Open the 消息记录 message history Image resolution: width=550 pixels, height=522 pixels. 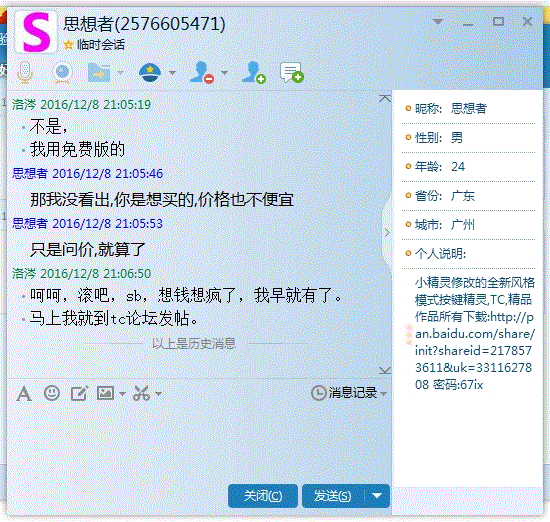point(349,393)
